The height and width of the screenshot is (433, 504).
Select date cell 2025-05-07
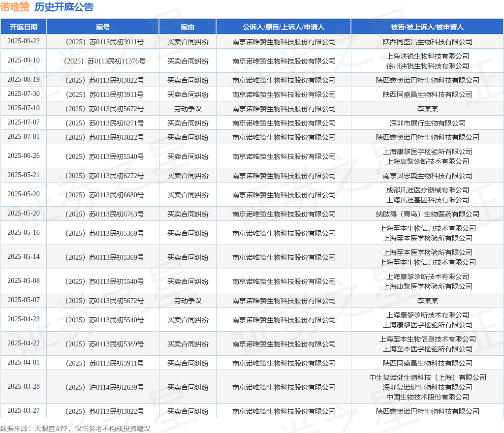[24, 300]
